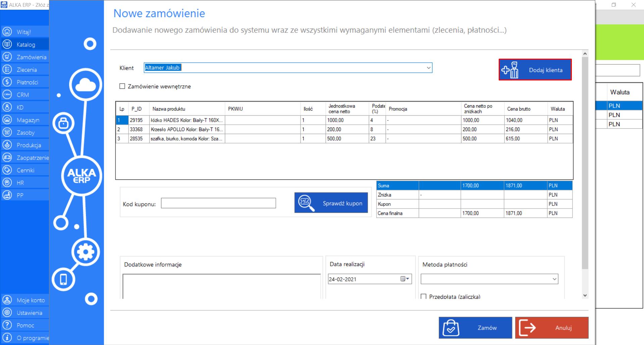Select product row 29195 łóżko HADES
The image size is (644, 345).
[x=344, y=120]
